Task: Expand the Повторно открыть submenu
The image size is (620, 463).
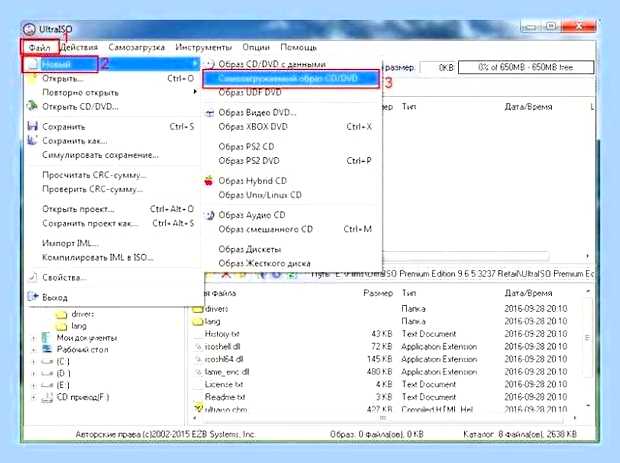Action: pos(113,93)
